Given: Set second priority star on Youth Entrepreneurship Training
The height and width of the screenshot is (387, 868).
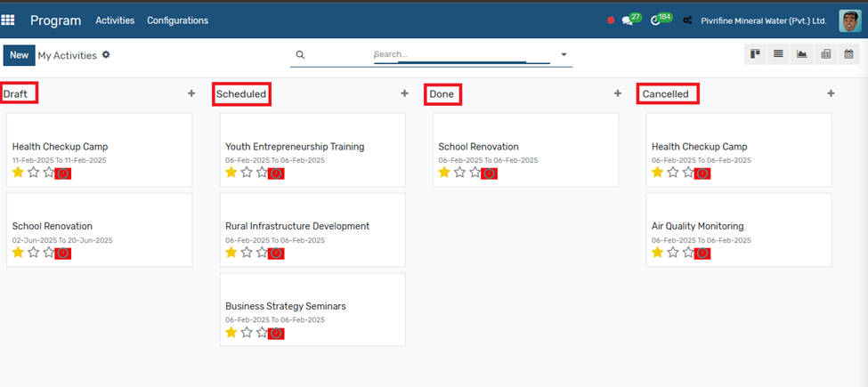Looking at the screenshot, I should point(247,173).
